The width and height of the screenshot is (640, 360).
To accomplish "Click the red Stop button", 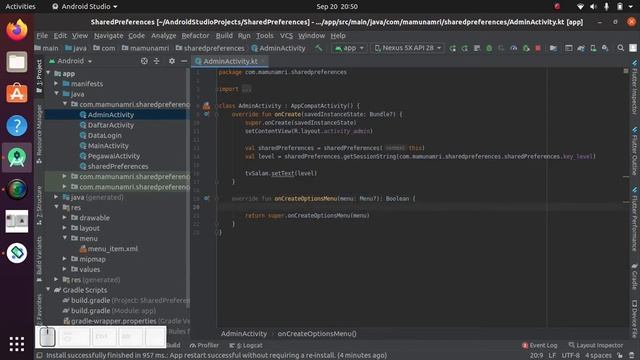I will 538,48.
